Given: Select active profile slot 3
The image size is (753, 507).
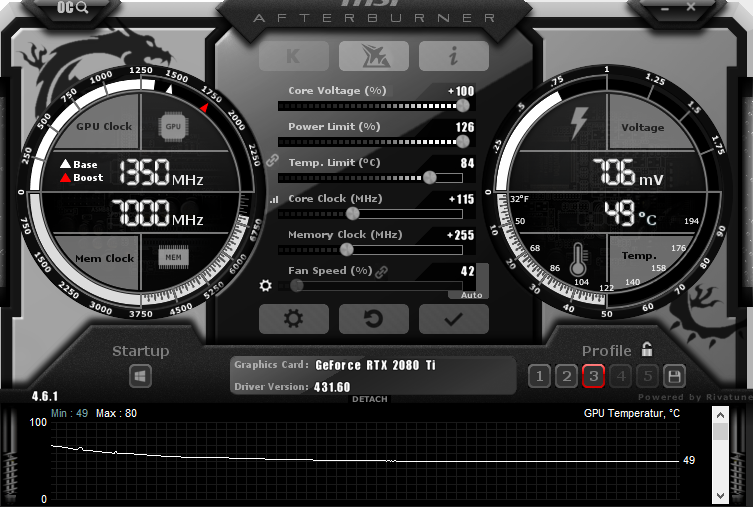Looking at the screenshot, I should point(594,376).
